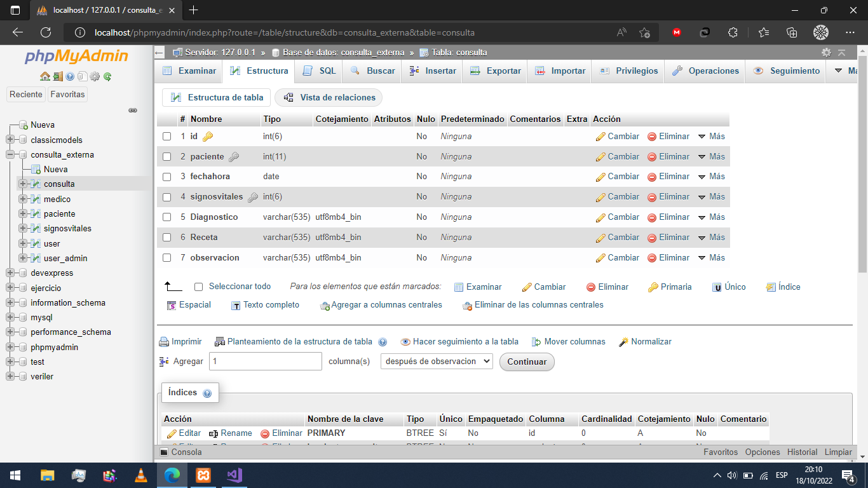Expand the classicmodels database node
Image resolution: width=868 pixels, height=488 pixels.
click(x=10, y=140)
